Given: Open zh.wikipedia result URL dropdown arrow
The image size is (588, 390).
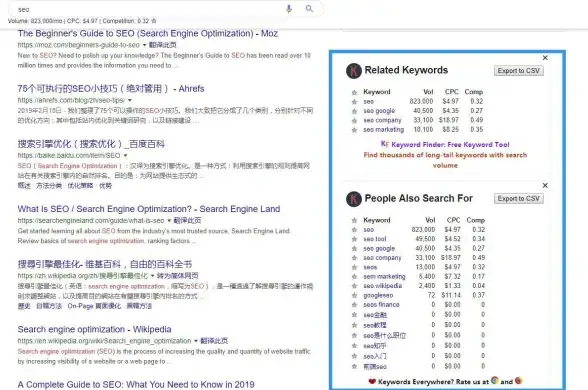Looking at the screenshot, I should tap(152, 276).
